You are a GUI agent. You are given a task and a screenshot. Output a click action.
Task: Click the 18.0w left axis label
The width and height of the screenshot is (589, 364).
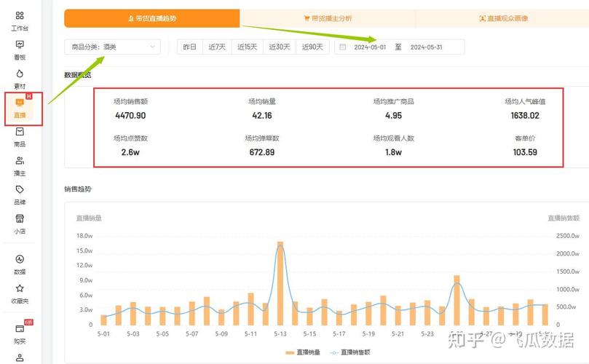point(84,236)
